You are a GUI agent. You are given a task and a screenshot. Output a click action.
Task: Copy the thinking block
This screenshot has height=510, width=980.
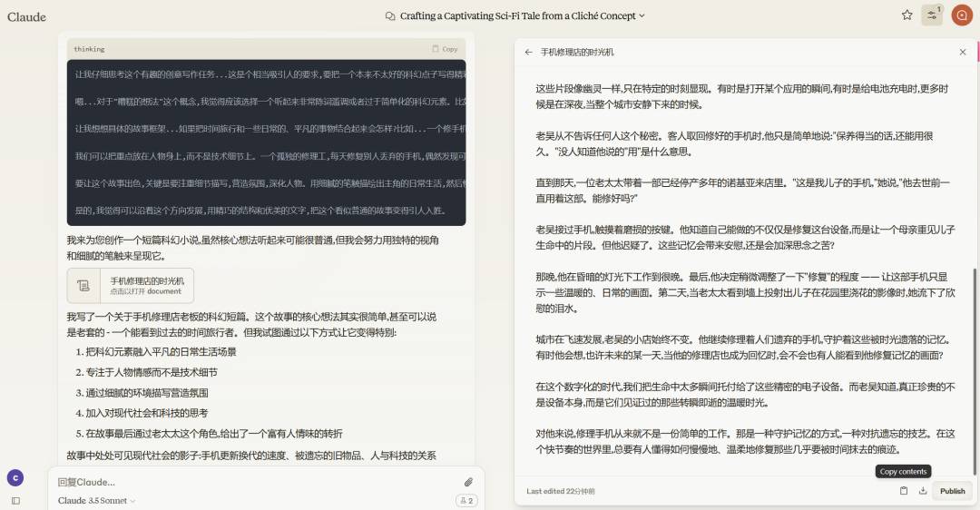point(445,49)
